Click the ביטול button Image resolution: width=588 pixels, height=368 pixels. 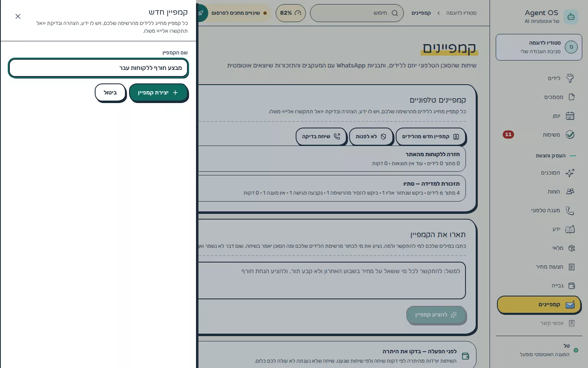[110, 93]
